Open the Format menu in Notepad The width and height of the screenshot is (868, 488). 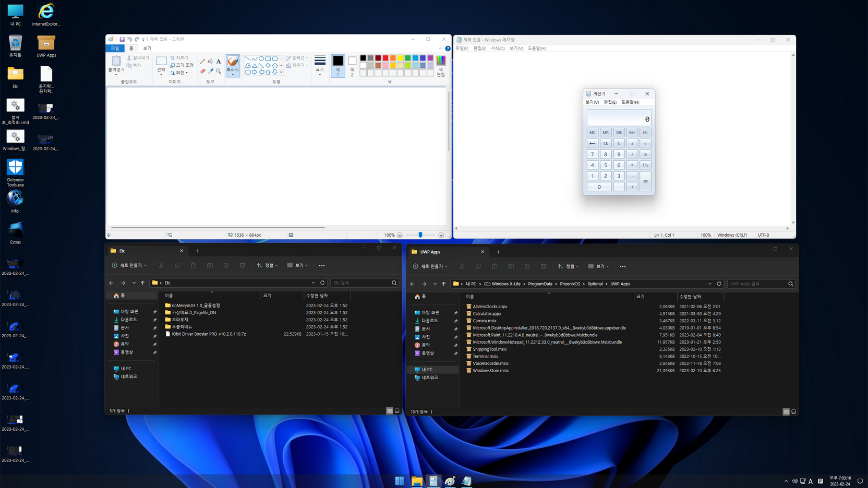498,48
